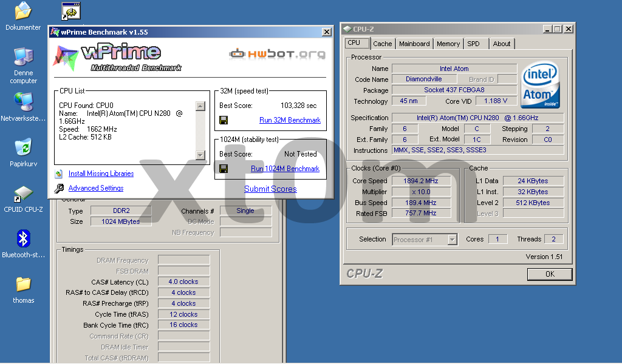
Task: Click the Core Speed value 1894.2 MHz
Action: (422, 181)
